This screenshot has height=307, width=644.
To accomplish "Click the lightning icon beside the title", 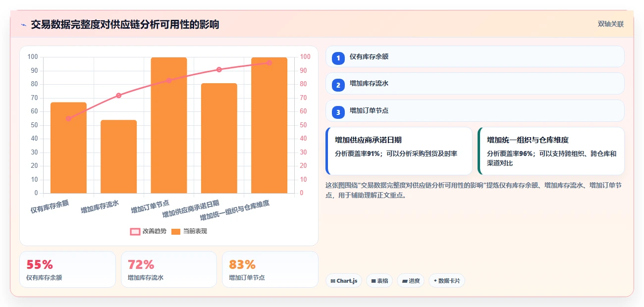I will point(24,25).
